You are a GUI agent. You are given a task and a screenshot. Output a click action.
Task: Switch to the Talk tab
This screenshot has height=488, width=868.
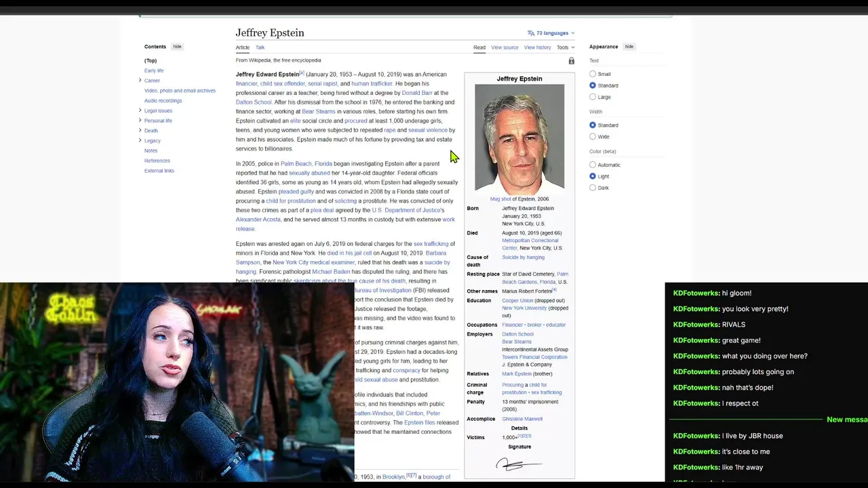[260, 47]
